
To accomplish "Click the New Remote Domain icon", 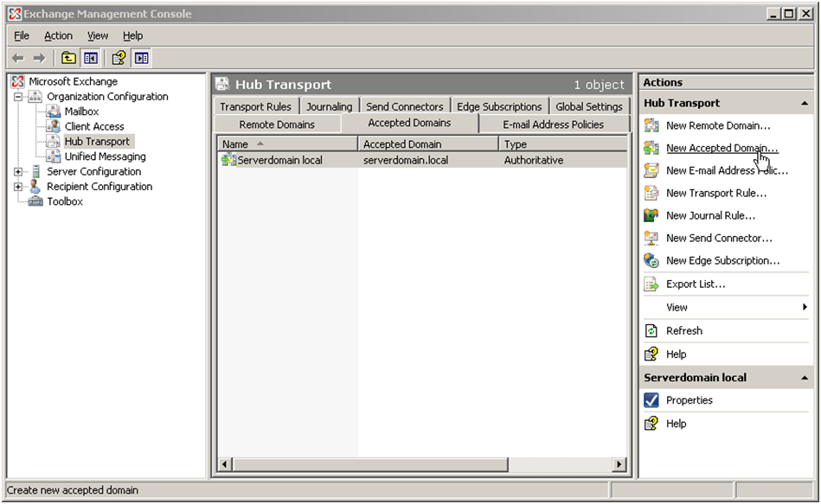I will click(x=651, y=125).
